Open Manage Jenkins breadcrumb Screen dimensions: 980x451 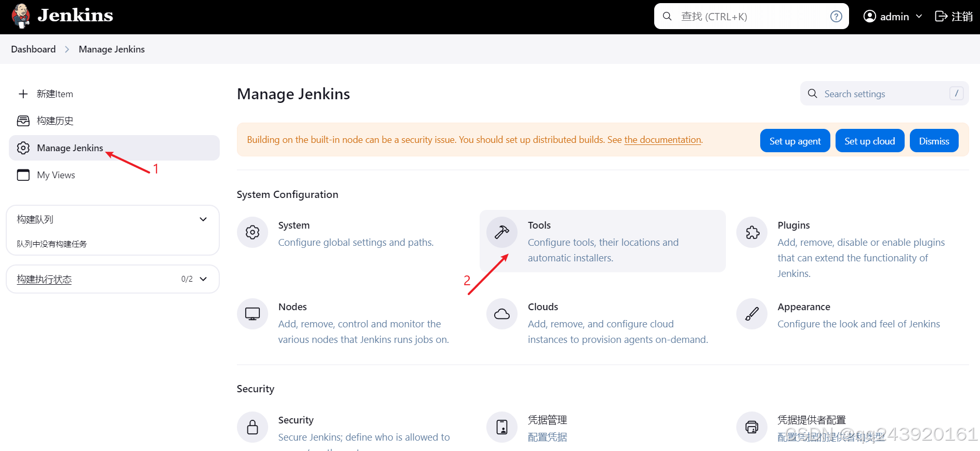coord(112,49)
